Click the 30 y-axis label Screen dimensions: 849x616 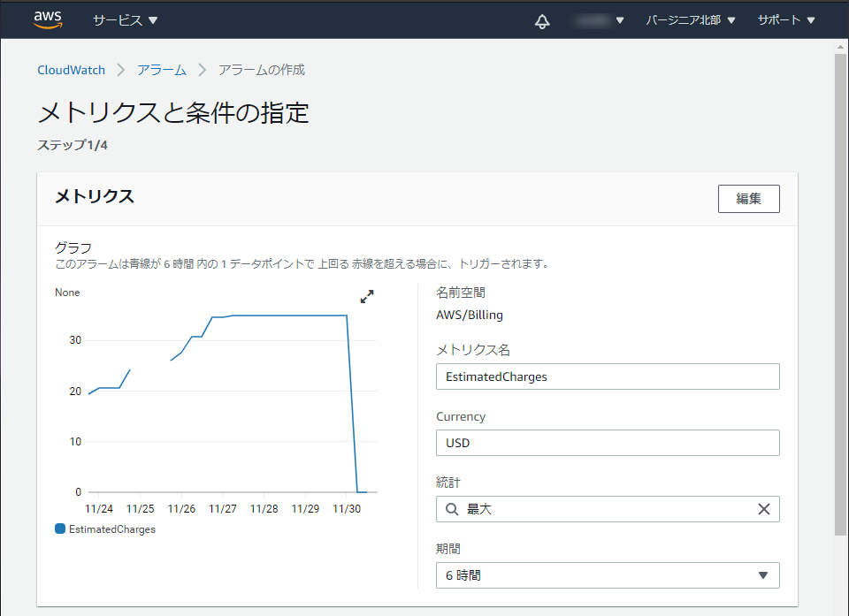(75, 340)
